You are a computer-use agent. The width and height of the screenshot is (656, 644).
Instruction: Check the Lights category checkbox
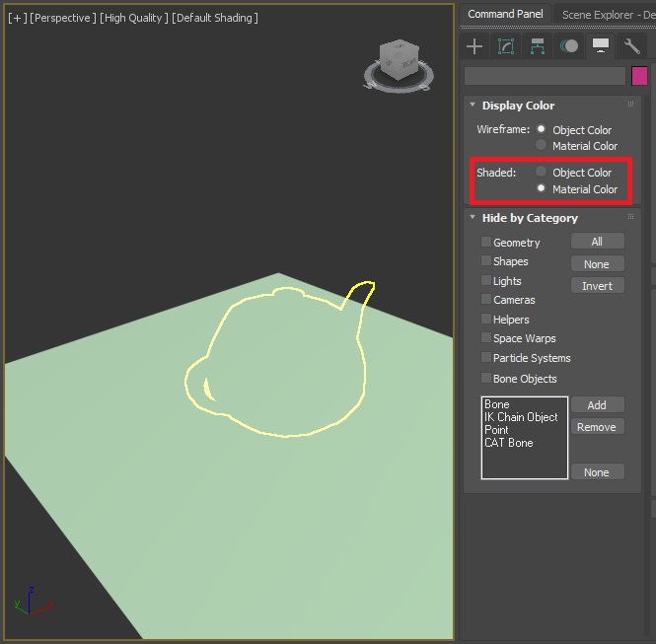pyautogui.click(x=485, y=280)
